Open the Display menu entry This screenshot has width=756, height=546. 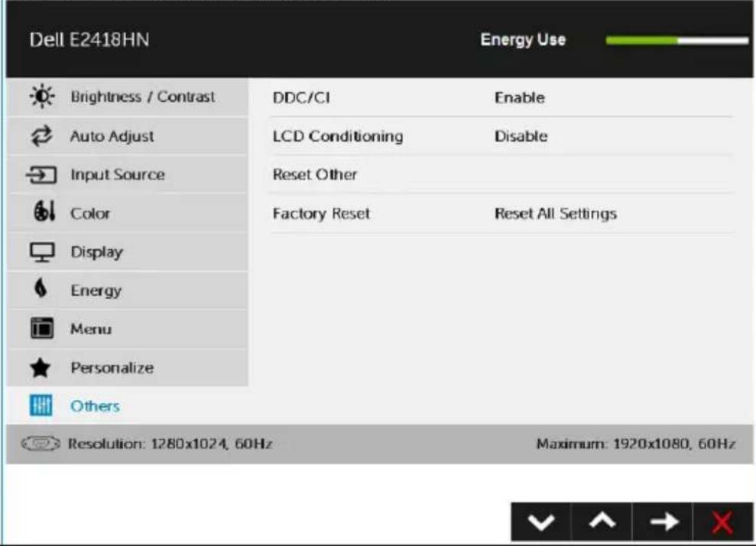pyautogui.click(x=128, y=252)
